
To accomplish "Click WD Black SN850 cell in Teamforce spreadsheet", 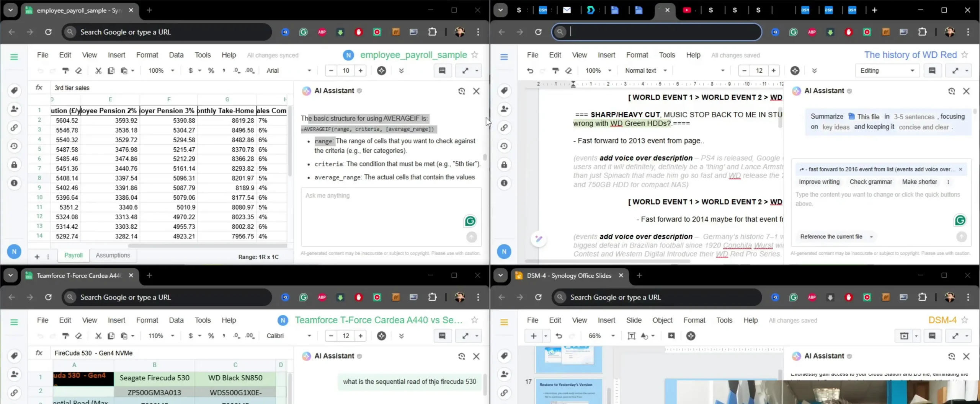I will (x=235, y=378).
